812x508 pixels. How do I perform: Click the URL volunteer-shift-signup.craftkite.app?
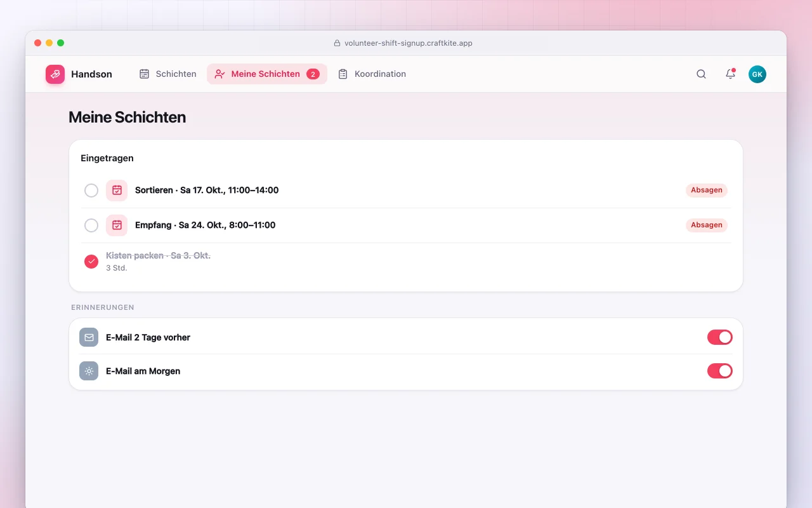click(409, 43)
